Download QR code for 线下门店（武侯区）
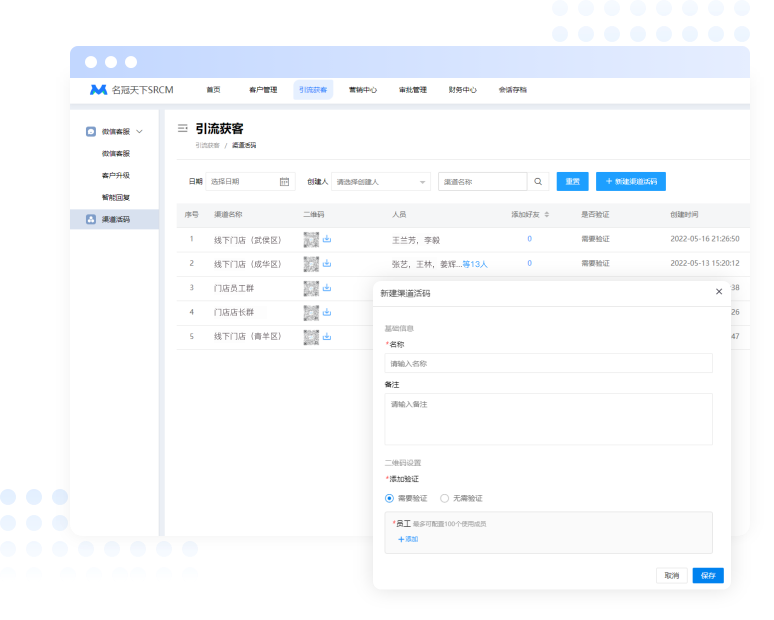The image size is (774, 620). pyautogui.click(x=327, y=239)
